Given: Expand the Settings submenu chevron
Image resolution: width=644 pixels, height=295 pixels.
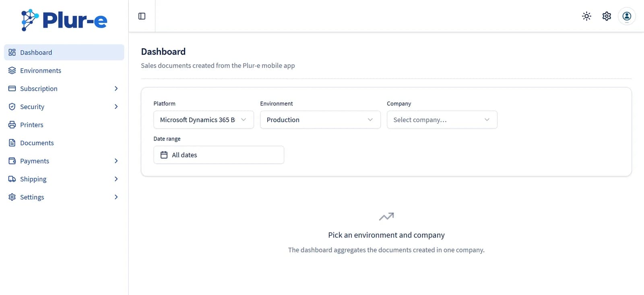Looking at the screenshot, I should click(116, 197).
